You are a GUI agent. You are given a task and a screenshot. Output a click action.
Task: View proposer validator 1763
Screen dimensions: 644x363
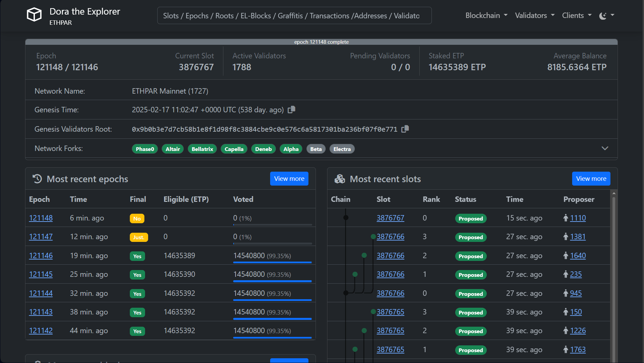tap(578, 349)
